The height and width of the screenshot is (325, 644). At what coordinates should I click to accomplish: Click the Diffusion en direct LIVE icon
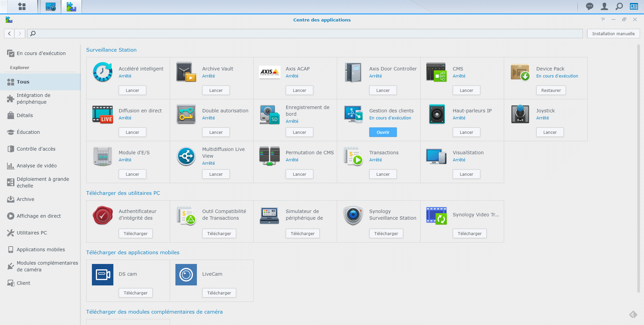pyautogui.click(x=102, y=114)
